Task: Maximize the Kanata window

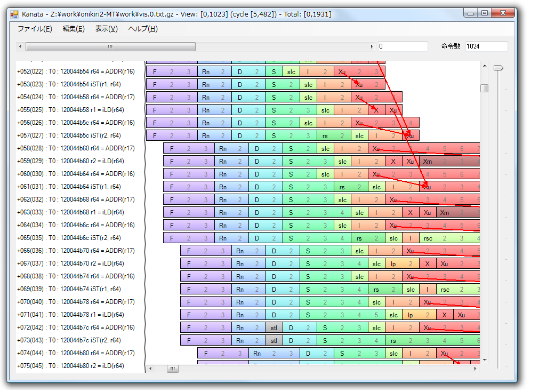Action: tap(484, 13)
